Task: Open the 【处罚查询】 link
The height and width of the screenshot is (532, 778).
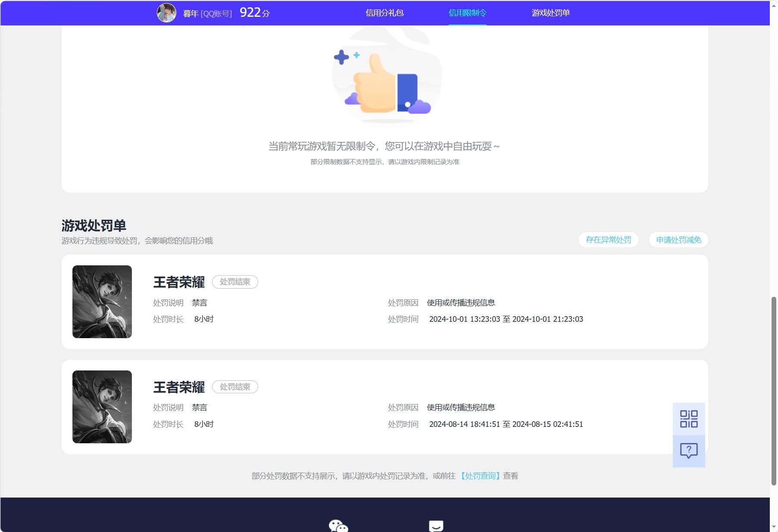Action: tap(480, 476)
